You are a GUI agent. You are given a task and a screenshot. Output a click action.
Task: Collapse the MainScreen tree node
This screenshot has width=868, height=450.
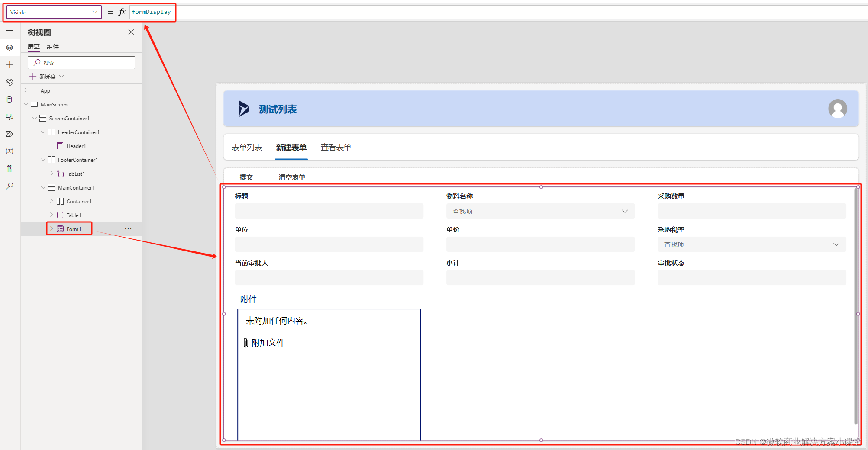(26, 104)
